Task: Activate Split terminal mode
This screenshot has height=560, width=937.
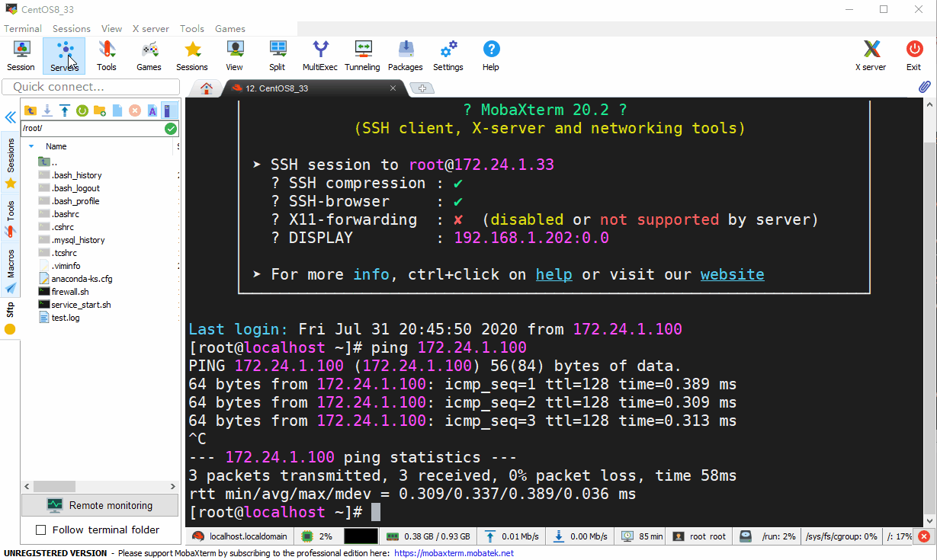Action: (277, 56)
